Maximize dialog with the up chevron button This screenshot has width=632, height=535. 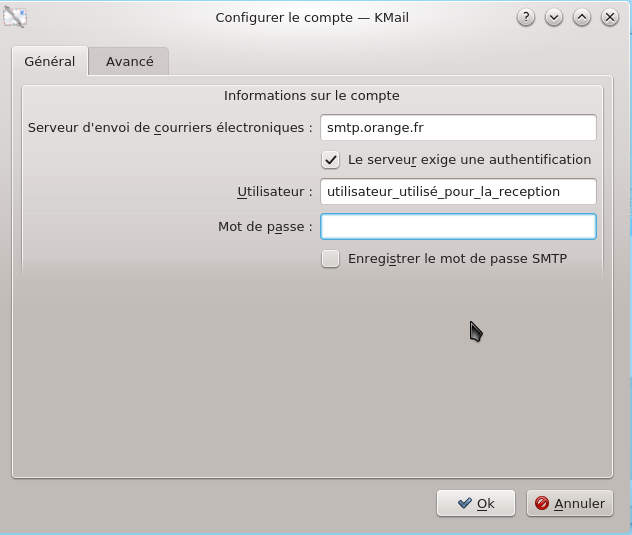pyautogui.click(x=582, y=17)
